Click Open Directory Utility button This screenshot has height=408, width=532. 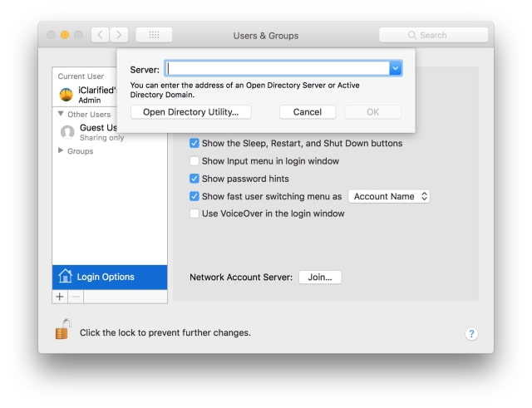click(191, 112)
